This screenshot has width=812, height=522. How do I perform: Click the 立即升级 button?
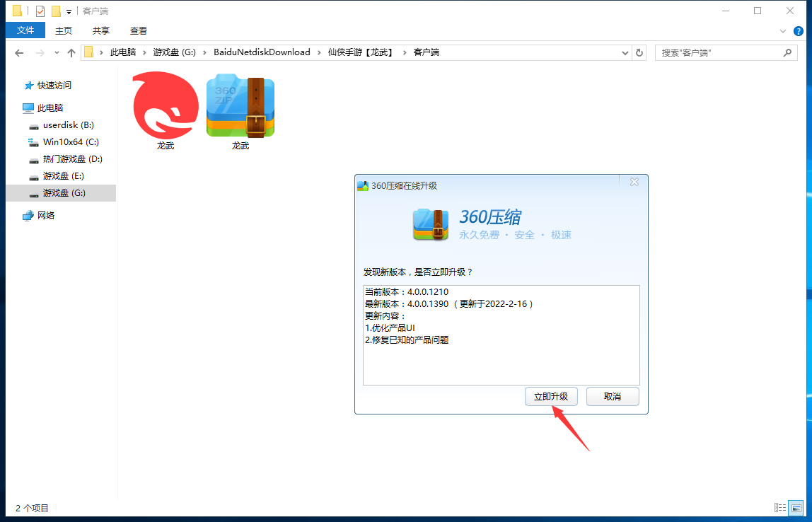[551, 397]
